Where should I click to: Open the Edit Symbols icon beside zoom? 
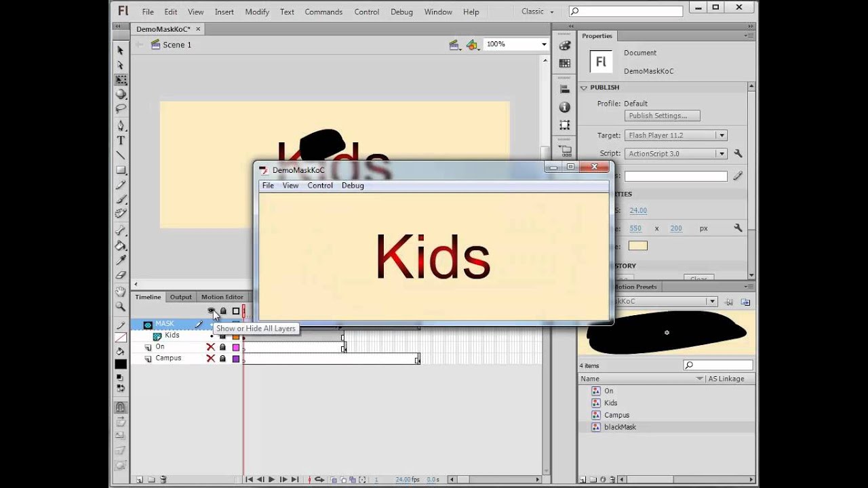click(x=473, y=45)
